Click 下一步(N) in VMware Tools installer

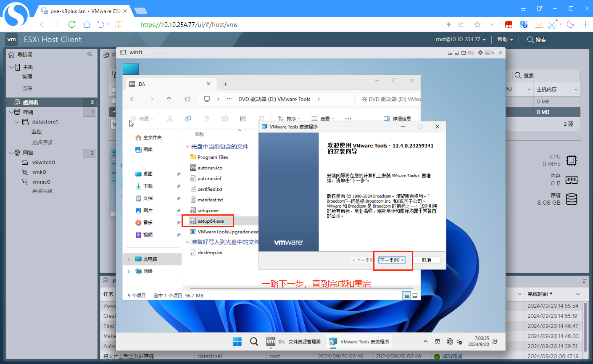[x=392, y=260]
